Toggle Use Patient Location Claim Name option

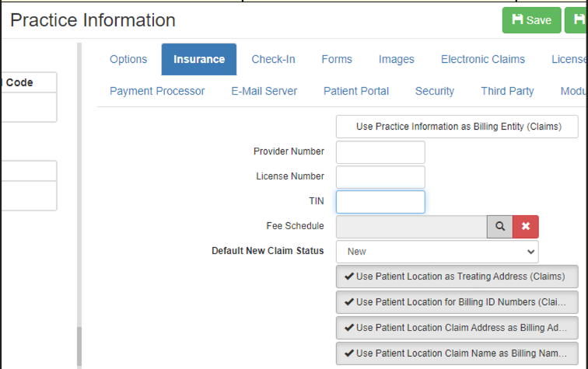coord(457,353)
